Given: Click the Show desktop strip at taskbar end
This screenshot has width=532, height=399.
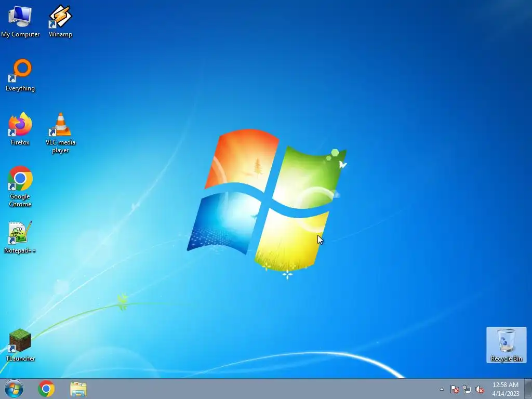Looking at the screenshot, I should [528, 389].
